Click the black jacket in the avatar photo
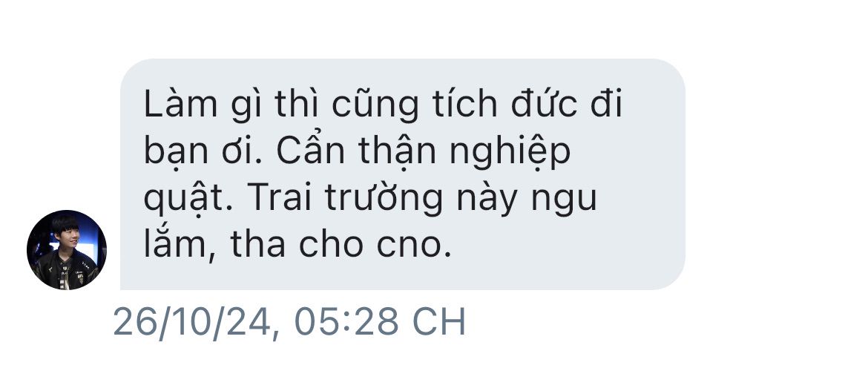 pyautogui.click(x=65, y=270)
